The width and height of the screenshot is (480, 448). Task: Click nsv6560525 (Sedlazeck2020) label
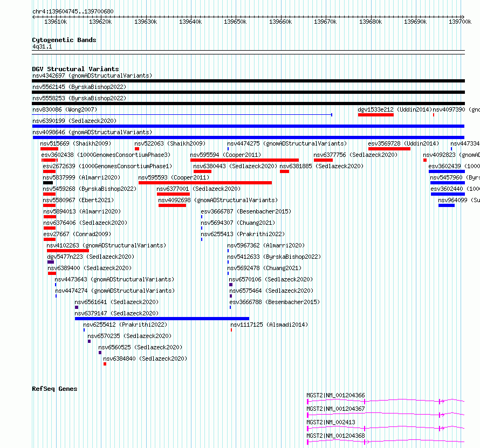coord(140,347)
